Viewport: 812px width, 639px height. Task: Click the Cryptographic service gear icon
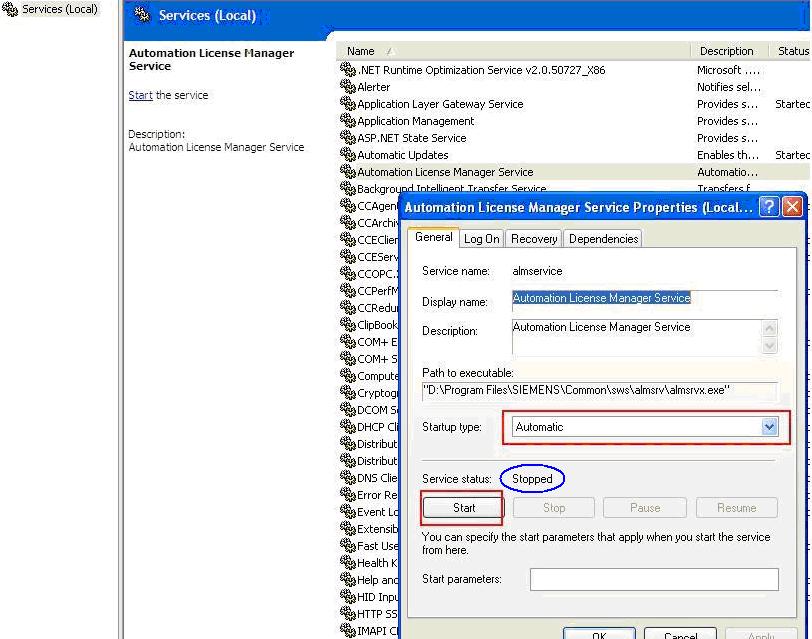point(347,393)
